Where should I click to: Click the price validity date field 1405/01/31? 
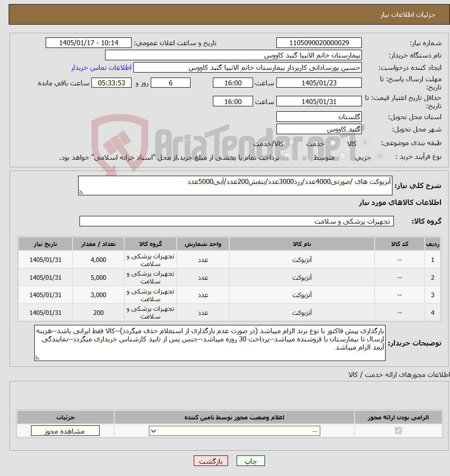[319, 101]
